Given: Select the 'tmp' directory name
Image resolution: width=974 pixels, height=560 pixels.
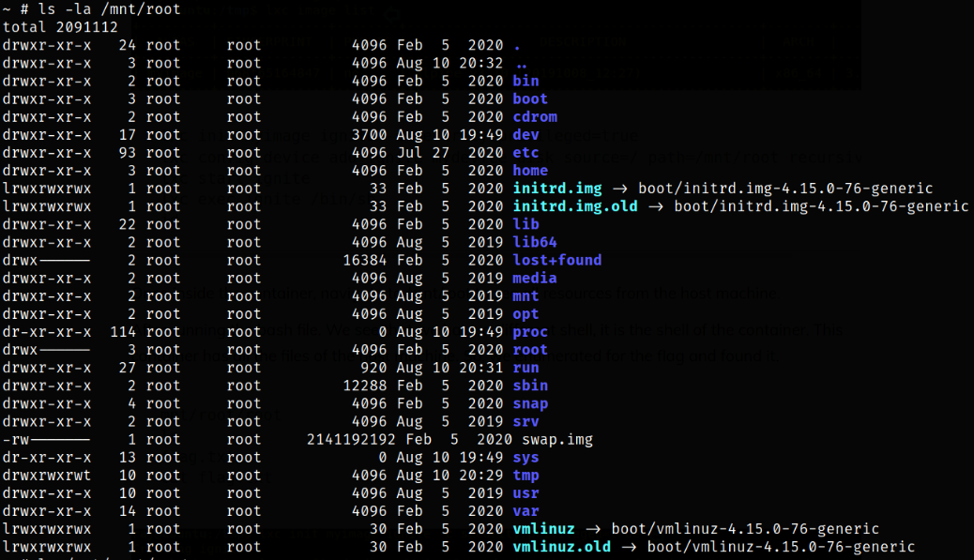Looking at the screenshot, I should pyautogui.click(x=525, y=476).
